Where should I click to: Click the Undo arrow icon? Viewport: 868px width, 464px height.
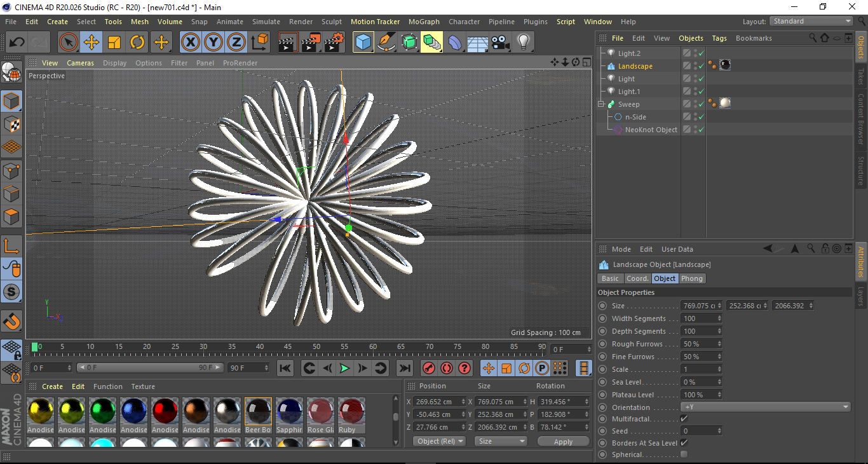coord(17,43)
